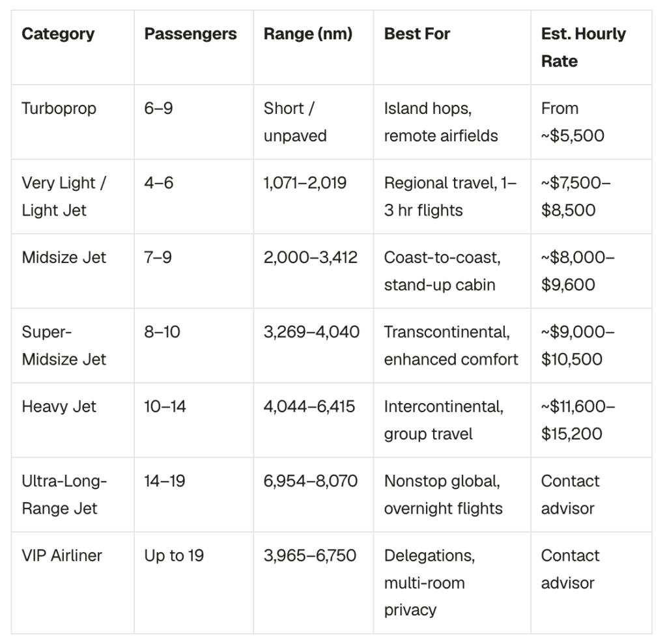Click the Range (nm) header
667x644 pixels.
tap(308, 34)
